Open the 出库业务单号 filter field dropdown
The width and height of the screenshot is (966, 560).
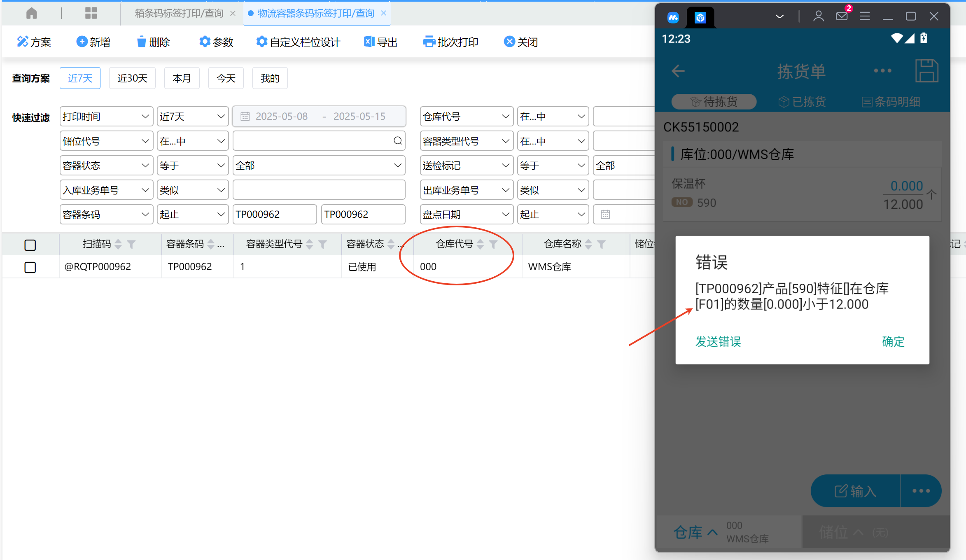pyautogui.click(x=467, y=190)
